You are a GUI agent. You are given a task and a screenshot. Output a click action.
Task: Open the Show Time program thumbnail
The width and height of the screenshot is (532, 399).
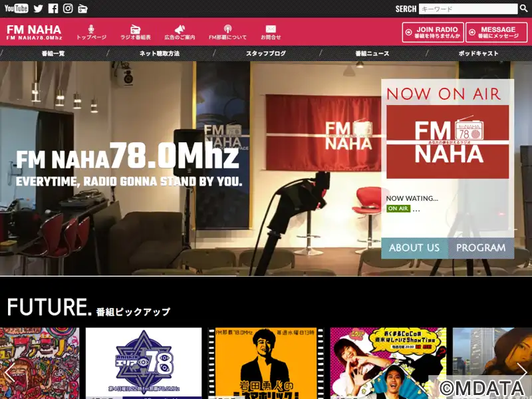pos(388,363)
